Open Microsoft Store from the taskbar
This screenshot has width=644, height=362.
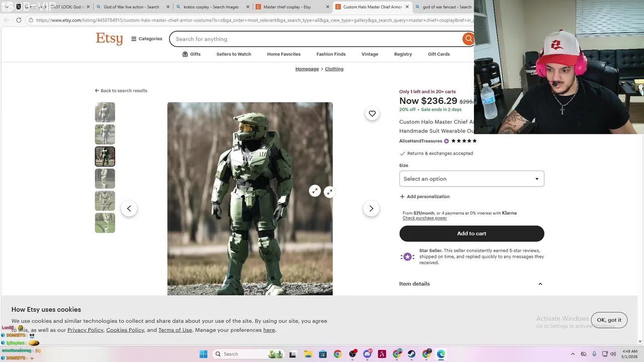coord(323,354)
